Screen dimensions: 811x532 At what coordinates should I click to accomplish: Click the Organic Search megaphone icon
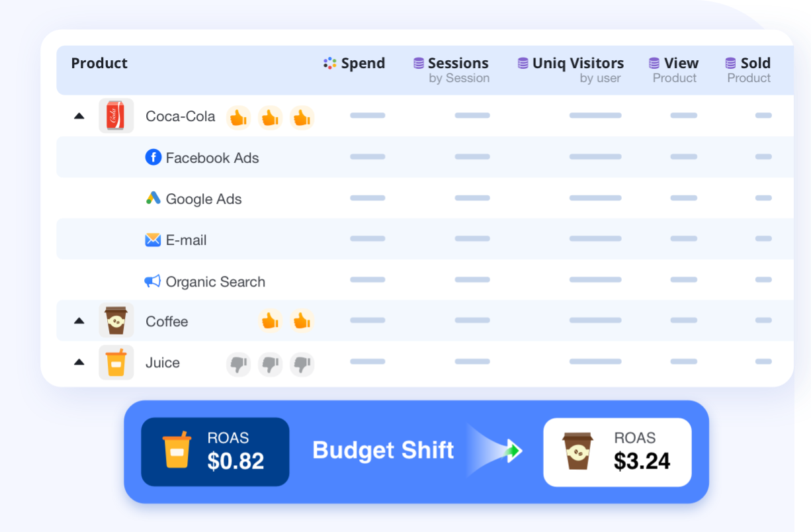click(x=153, y=281)
